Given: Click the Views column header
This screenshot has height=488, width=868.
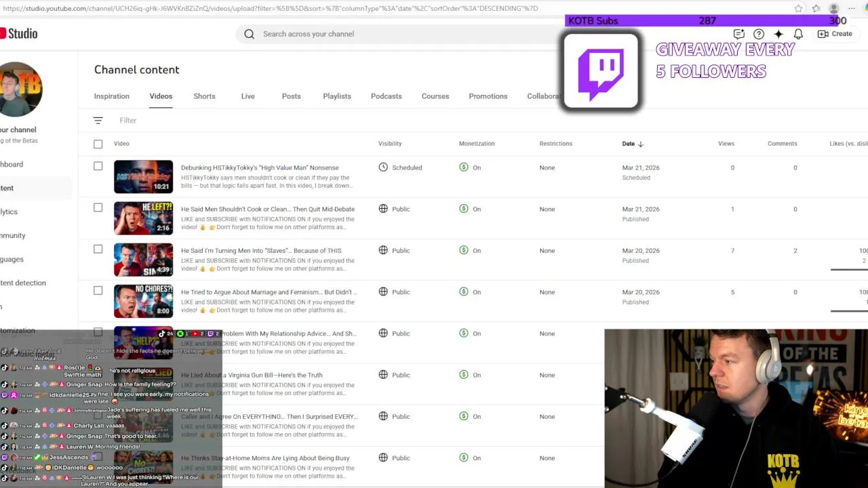Looking at the screenshot, I should click(726, 144).
